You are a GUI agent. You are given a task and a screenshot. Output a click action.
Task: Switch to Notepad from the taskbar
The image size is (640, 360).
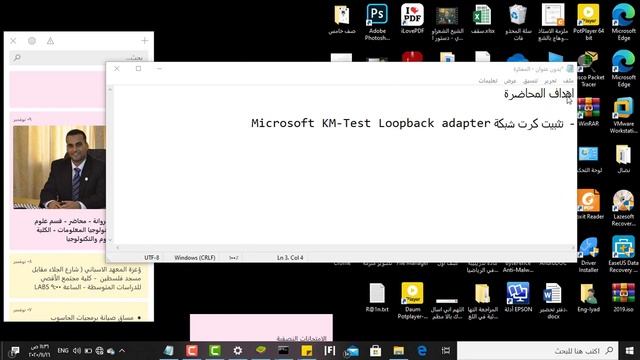tap(169, 351)
